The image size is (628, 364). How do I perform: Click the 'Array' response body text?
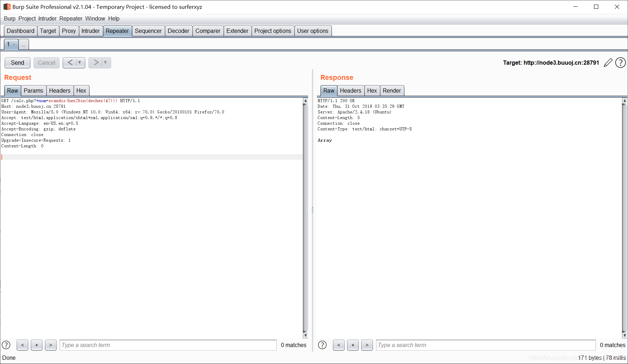325,140
